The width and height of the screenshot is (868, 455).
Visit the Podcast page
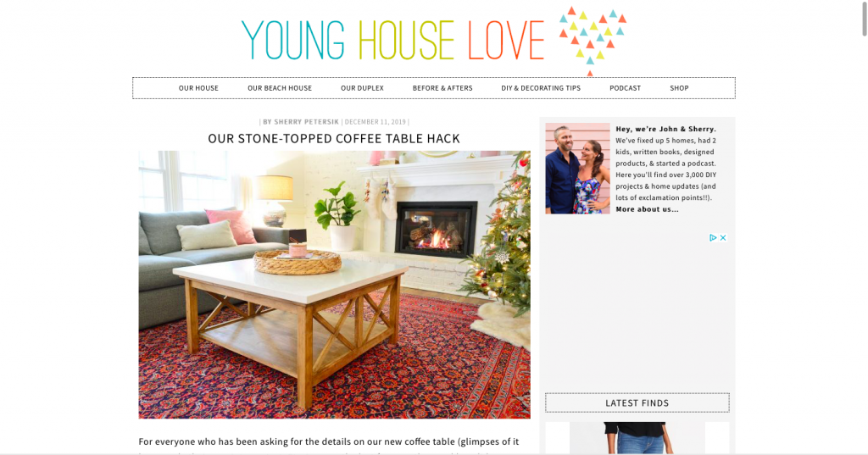coord(625,88)
